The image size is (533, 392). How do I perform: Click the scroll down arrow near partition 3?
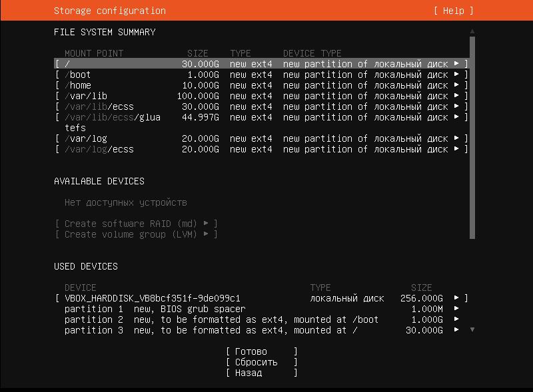click(x=472, y=329)
